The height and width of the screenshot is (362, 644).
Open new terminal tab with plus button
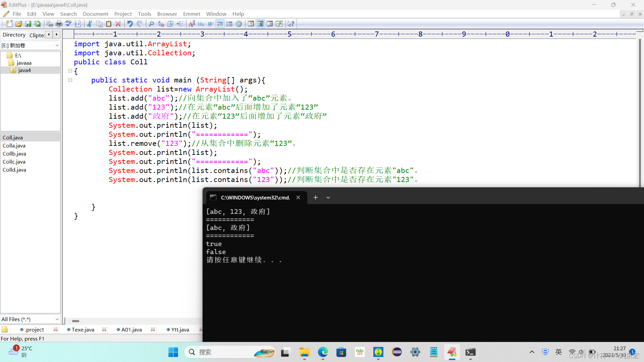coord(315,197)
